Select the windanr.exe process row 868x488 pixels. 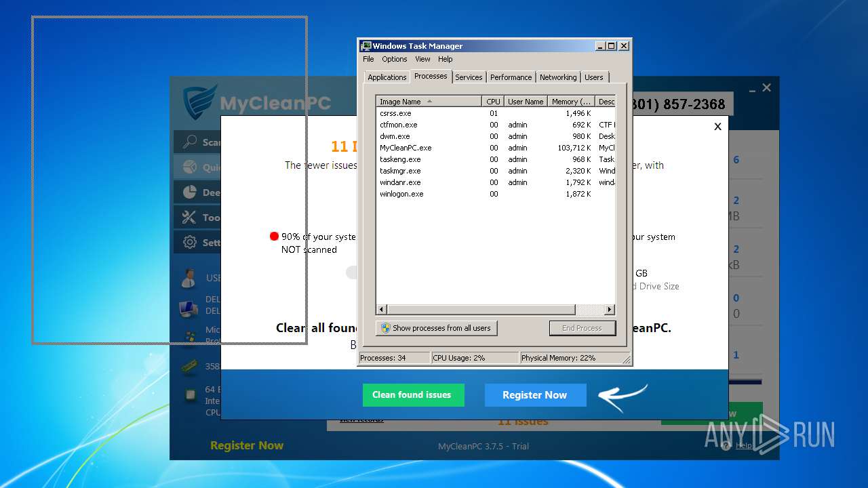pos(496,182)
